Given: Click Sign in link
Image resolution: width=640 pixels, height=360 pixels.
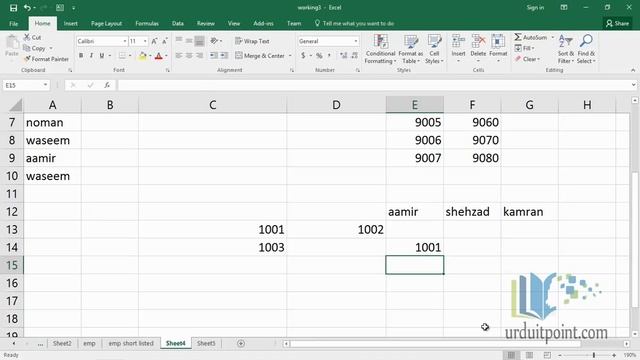Looking at the screenshot, I should click(x=535, y=8).
